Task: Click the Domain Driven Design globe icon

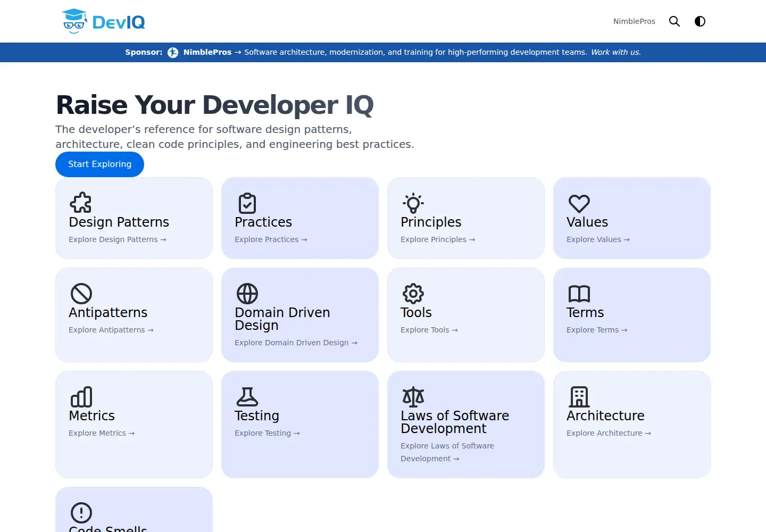Action: 247,293
